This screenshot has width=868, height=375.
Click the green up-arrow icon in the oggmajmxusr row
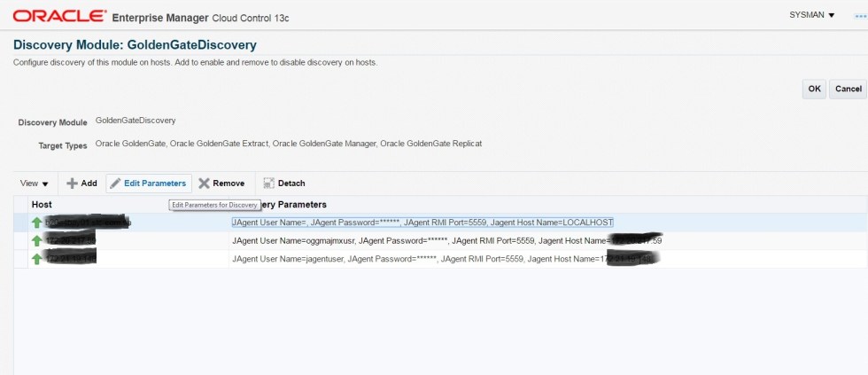point(37,241)
